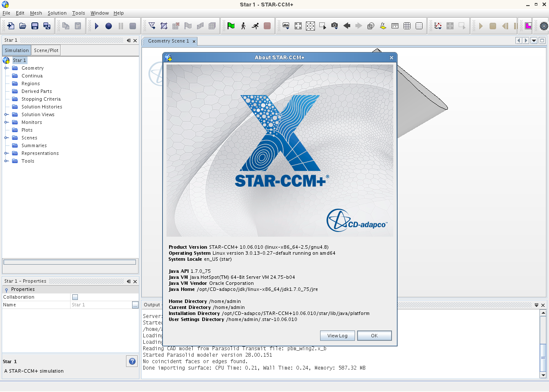
Task: Switch to the Simulation tab
Action: [17, 50]
